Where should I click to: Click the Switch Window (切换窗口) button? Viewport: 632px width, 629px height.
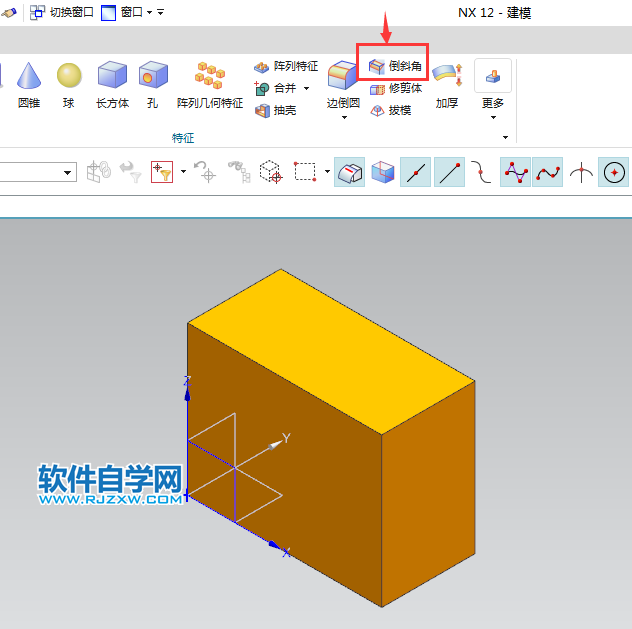pyautogui.click(x=62, y=12)
